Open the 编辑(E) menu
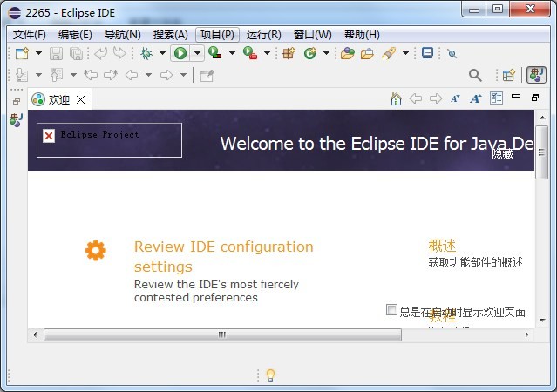This screenshot has height=392, width=557. 75,35
